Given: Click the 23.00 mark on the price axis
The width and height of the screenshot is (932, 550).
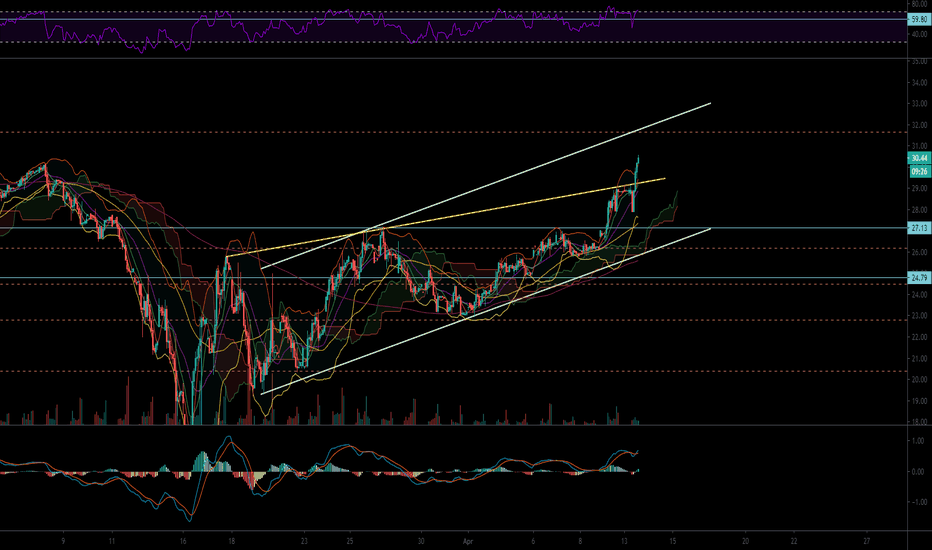Looking at the screenshot, I should coord(919,316).
